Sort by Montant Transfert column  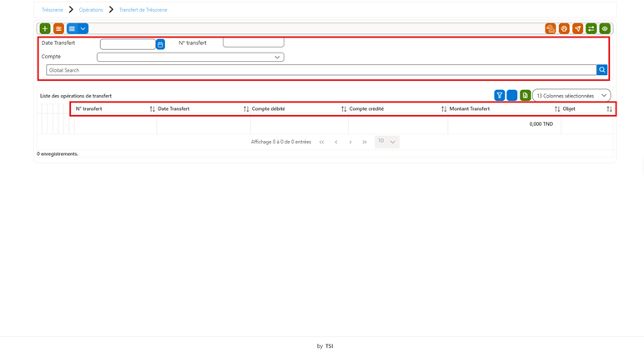pos(557,108)
